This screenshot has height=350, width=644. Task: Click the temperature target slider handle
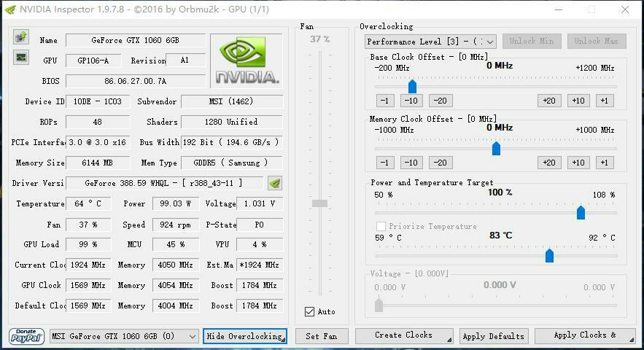point(549,255)
